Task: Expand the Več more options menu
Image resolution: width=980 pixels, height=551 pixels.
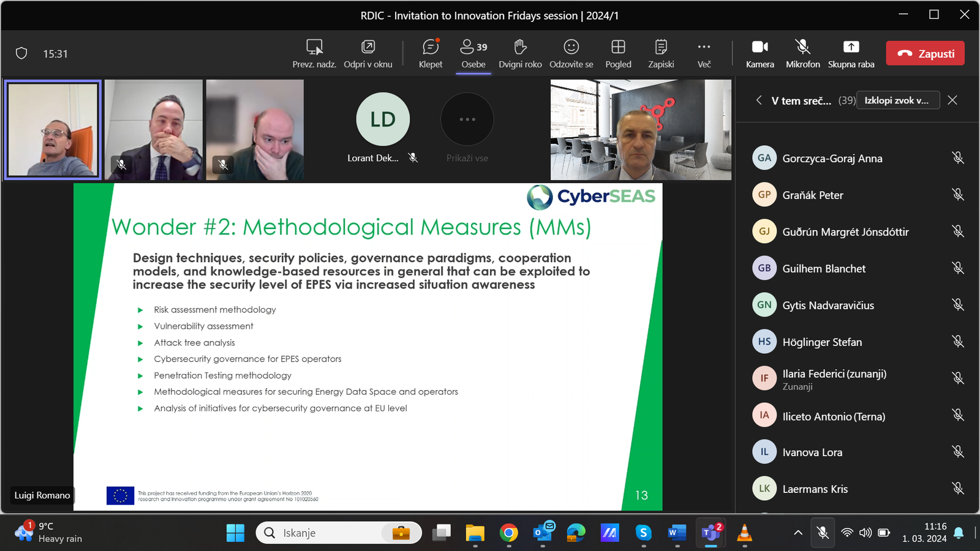Action: click(x=704, y=54)
